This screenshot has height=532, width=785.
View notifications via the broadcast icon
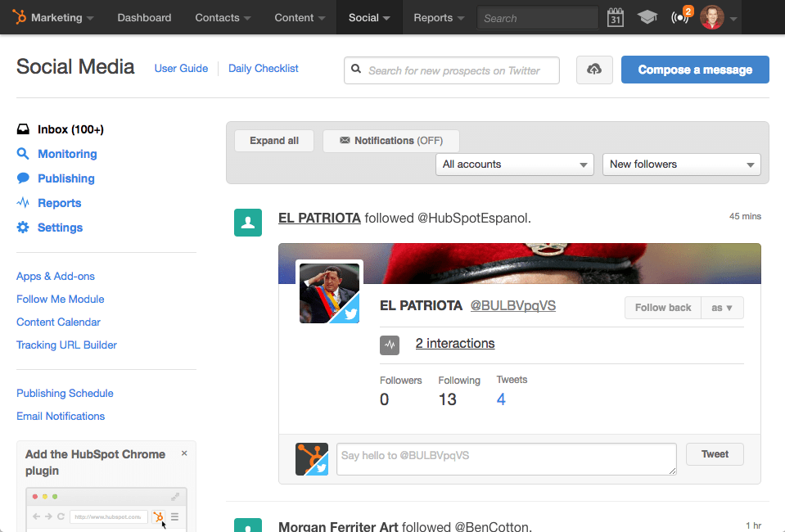click(x=679, y=16)
